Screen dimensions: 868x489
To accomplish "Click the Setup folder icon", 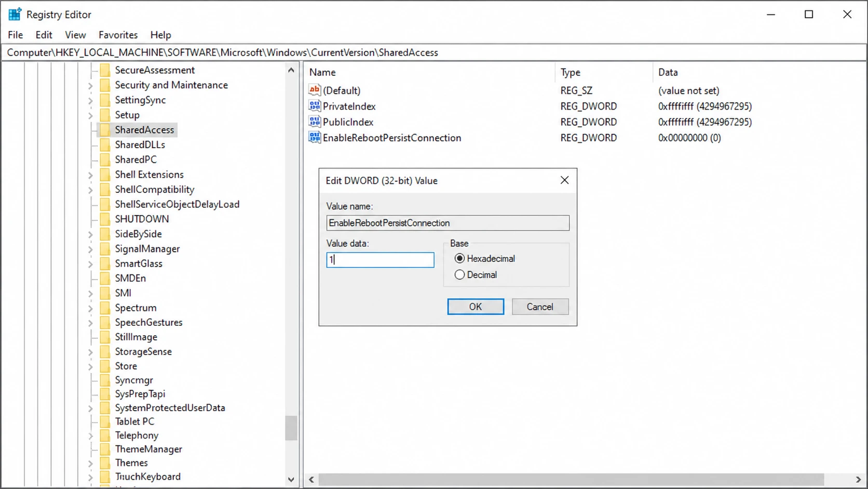I will (x=105, y=114).
